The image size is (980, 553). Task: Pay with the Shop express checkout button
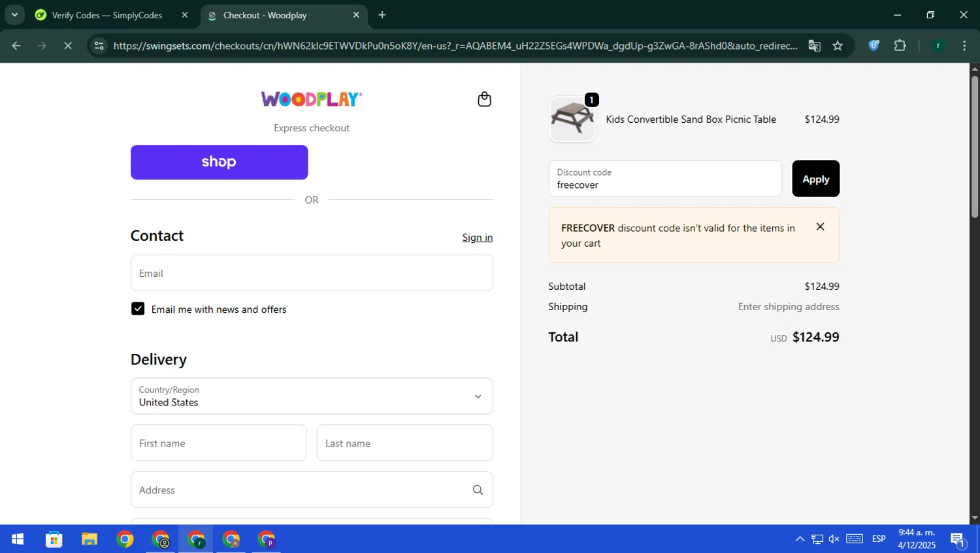[219, 162]
